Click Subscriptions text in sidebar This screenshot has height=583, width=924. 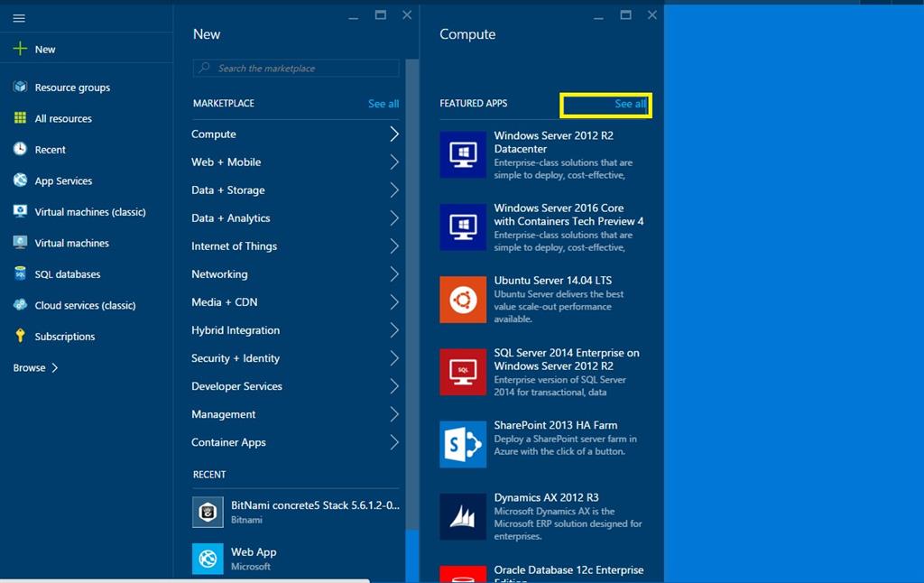click(x=65, y=337)
